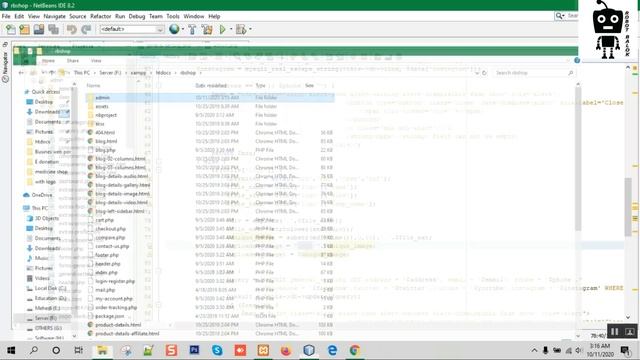The height and width of the screenshot is (360, 640).
Task: Open Firefox from the taskbar
Action: point(286,350)
